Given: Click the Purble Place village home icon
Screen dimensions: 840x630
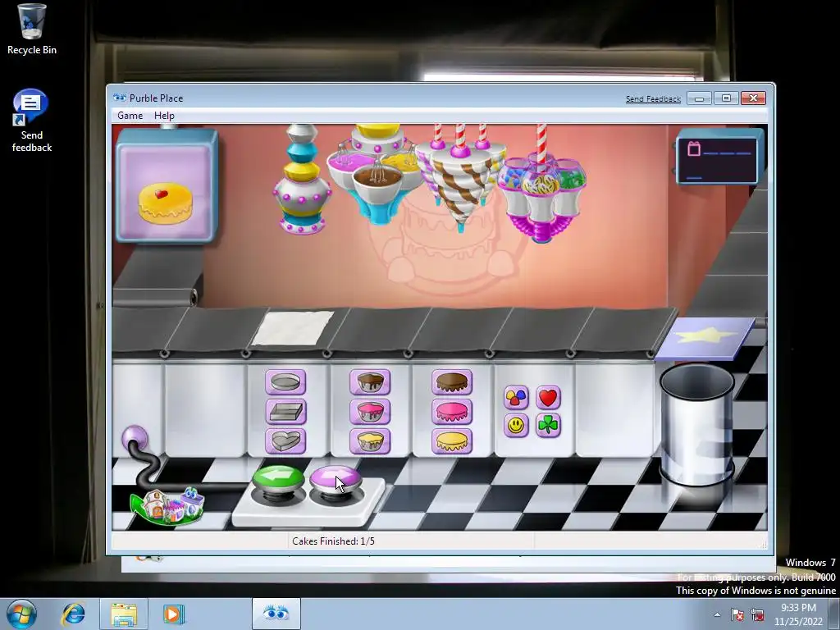Looking at the screenshot, I should [167, 506].
